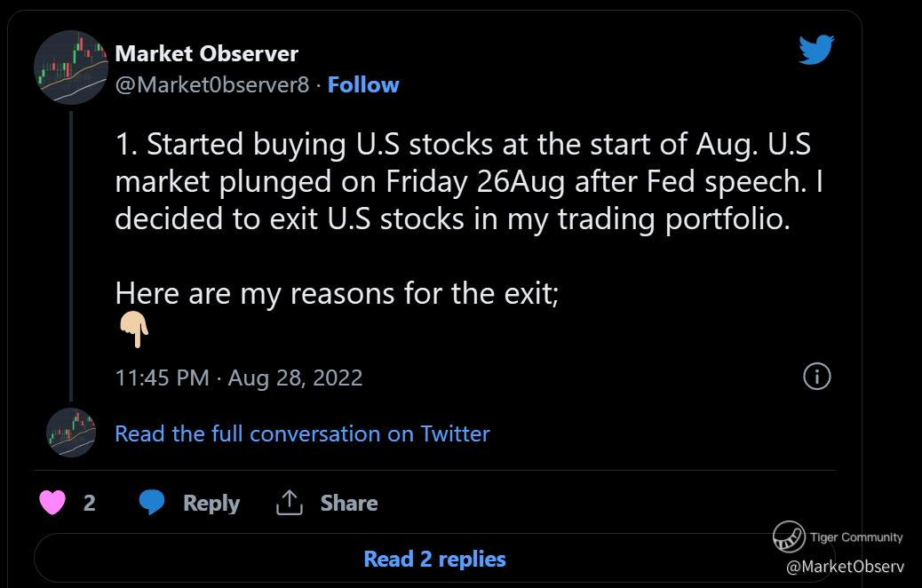Click the @MarketObserv watermark text

(x=844, y=566)
